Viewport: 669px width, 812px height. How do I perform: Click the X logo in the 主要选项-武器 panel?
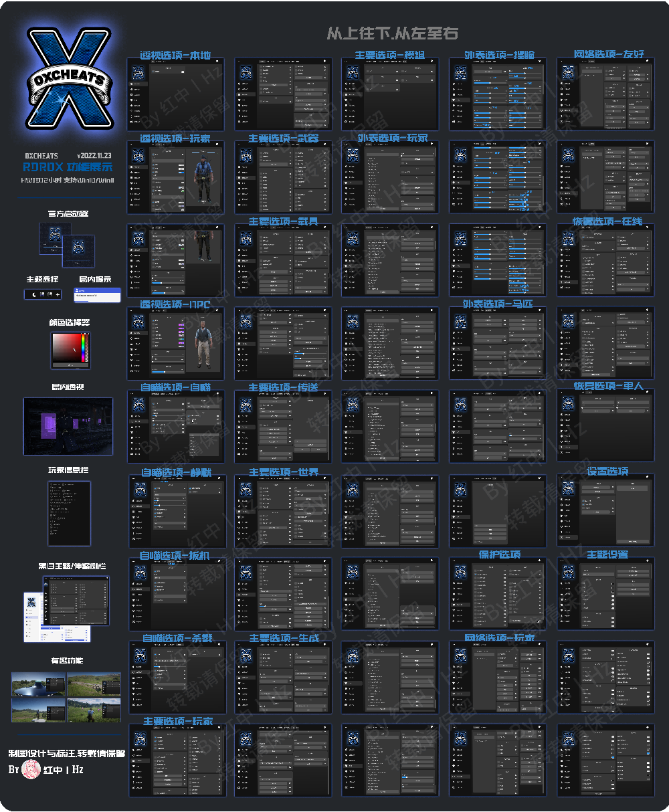(246, 155)
